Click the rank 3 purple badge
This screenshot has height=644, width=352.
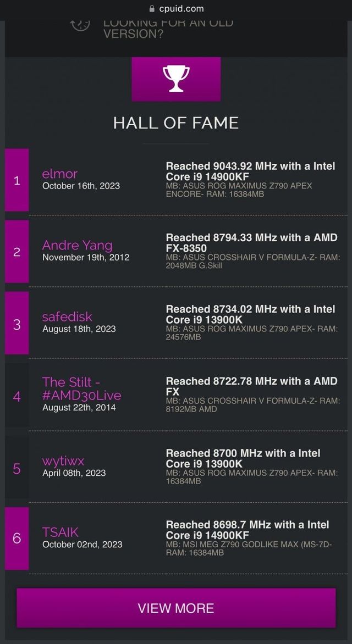tap(17, 324)
